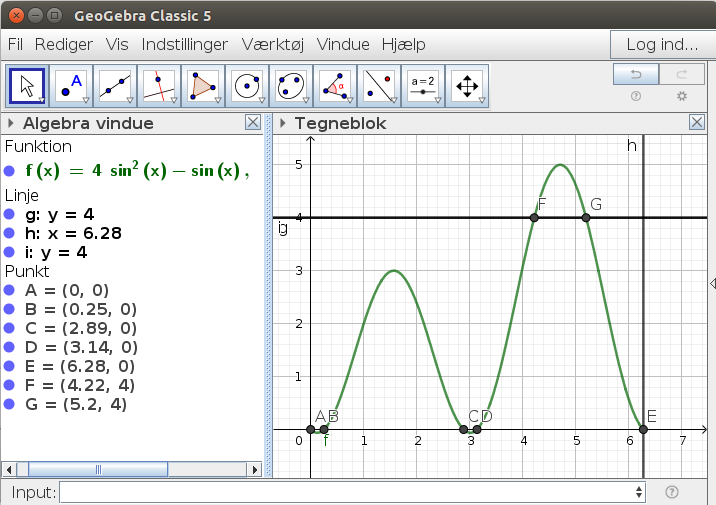Open the Rediger menu
Screen dimensions: 716x505
click(x=63, y=44)
